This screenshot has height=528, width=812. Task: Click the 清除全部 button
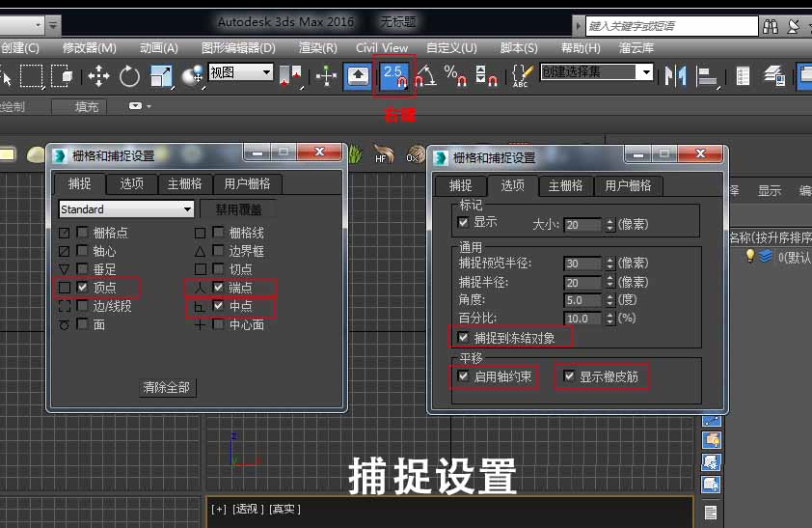pos(167,387)
